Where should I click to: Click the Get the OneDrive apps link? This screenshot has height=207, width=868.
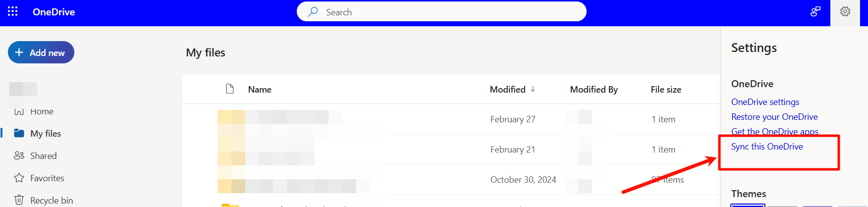tap(775, 132)
